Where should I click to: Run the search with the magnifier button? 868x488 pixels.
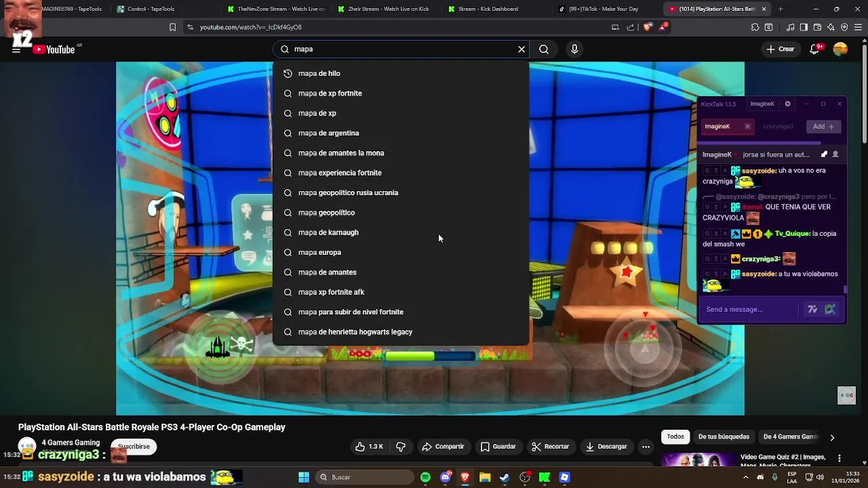point(544,49)
